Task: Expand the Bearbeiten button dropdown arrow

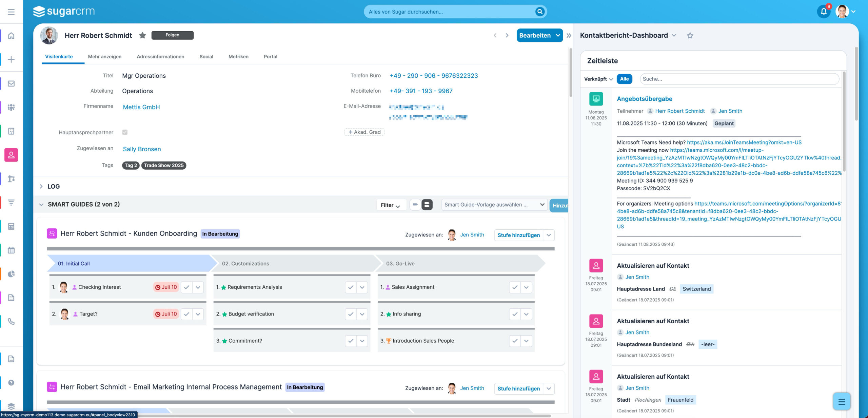Action: (x=558, y=35)
